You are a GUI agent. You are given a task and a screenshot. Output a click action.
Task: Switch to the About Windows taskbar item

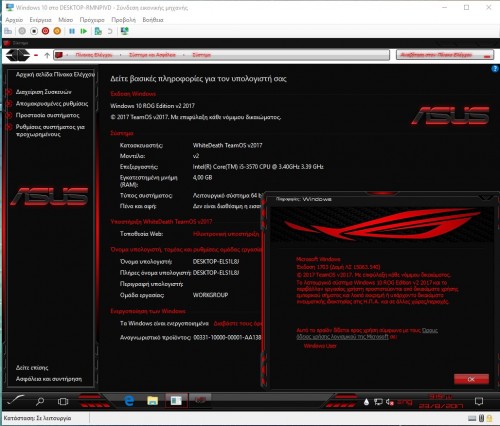click(200, 400)
